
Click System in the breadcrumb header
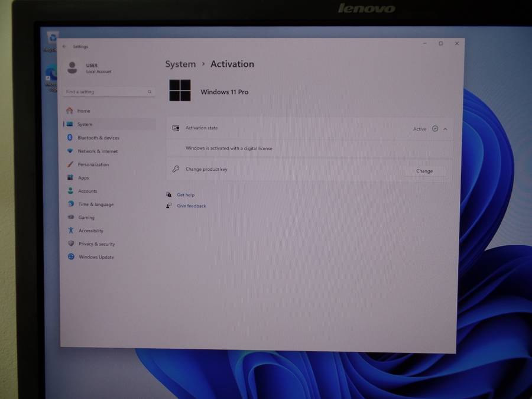pos(180,64)
